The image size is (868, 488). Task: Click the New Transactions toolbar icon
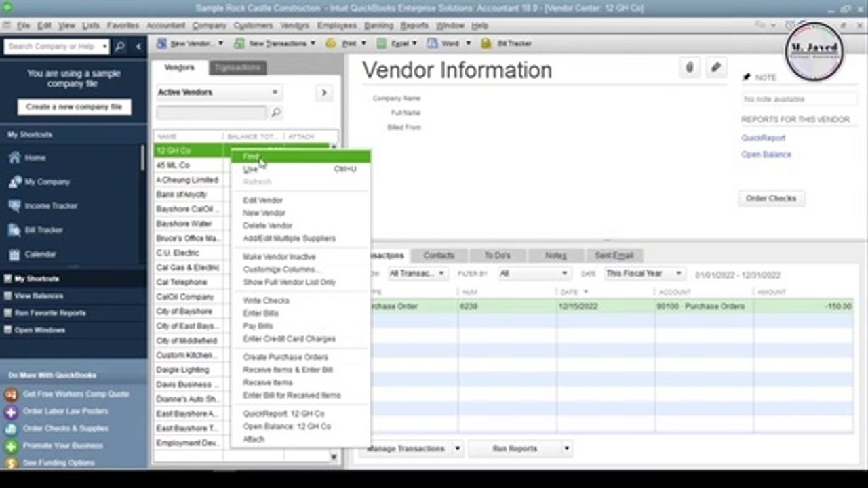[x=239, y=43]
